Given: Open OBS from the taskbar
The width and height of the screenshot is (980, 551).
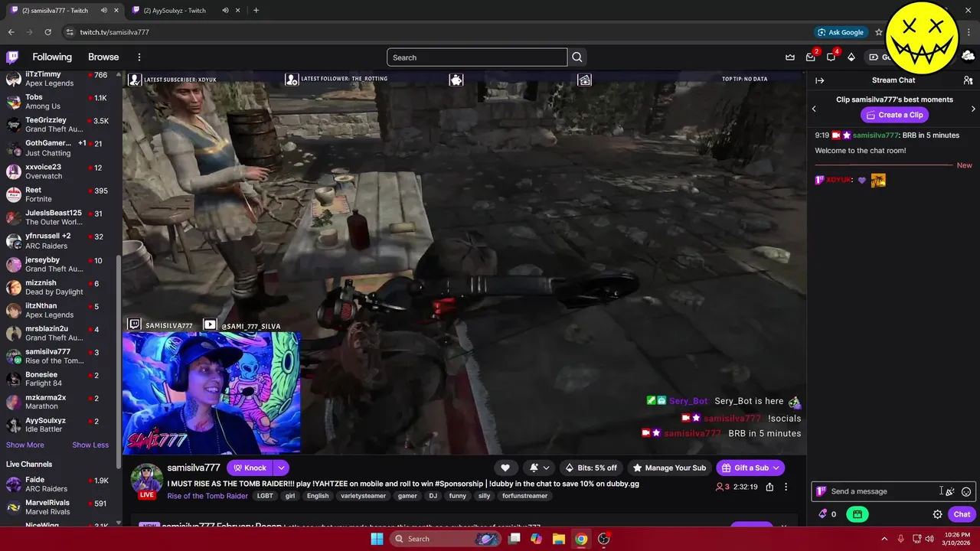Looking at the screenshot, I should [x=604, y=539].
